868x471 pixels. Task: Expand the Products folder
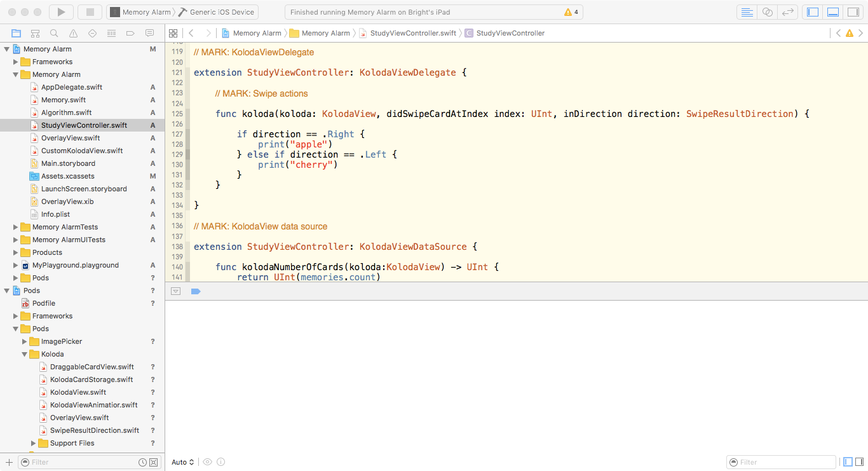[x=16, y=252]
